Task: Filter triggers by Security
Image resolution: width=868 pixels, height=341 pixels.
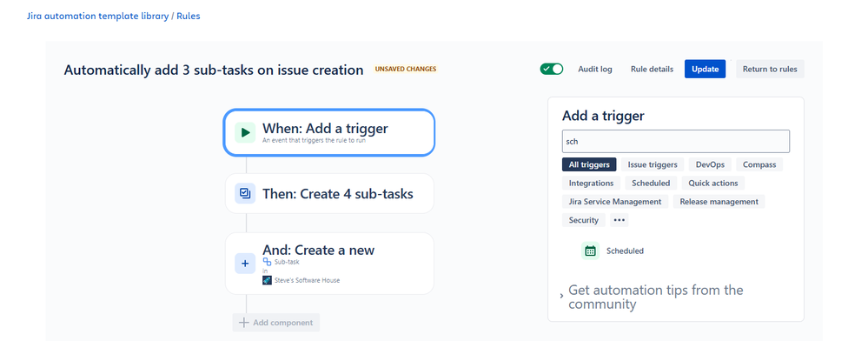Action: pyautogui.click(x=584, y=220)
